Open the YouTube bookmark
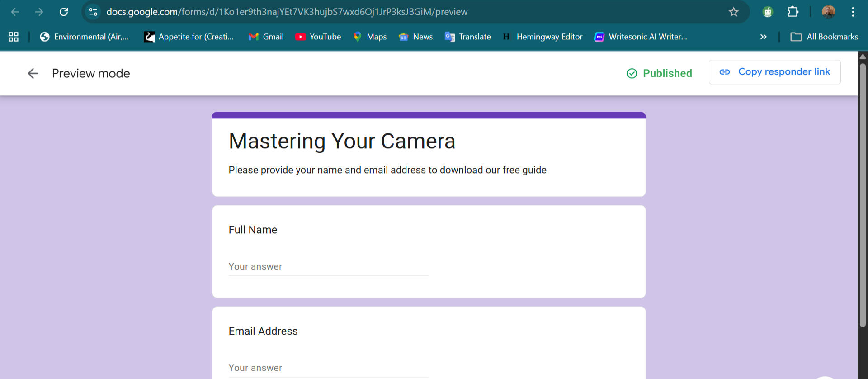This screenshot has width=868, height=379. tap(318, 37)
